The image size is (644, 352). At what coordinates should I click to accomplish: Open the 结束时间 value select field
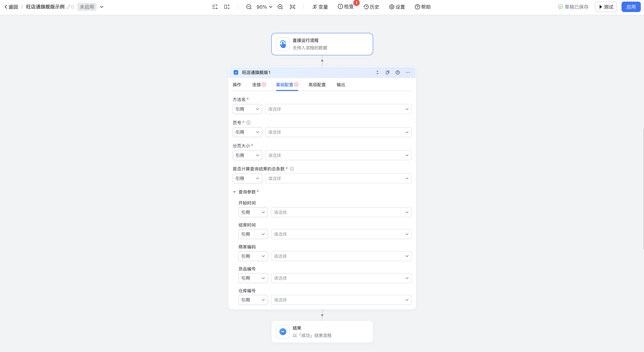click(x=341, y=234)
